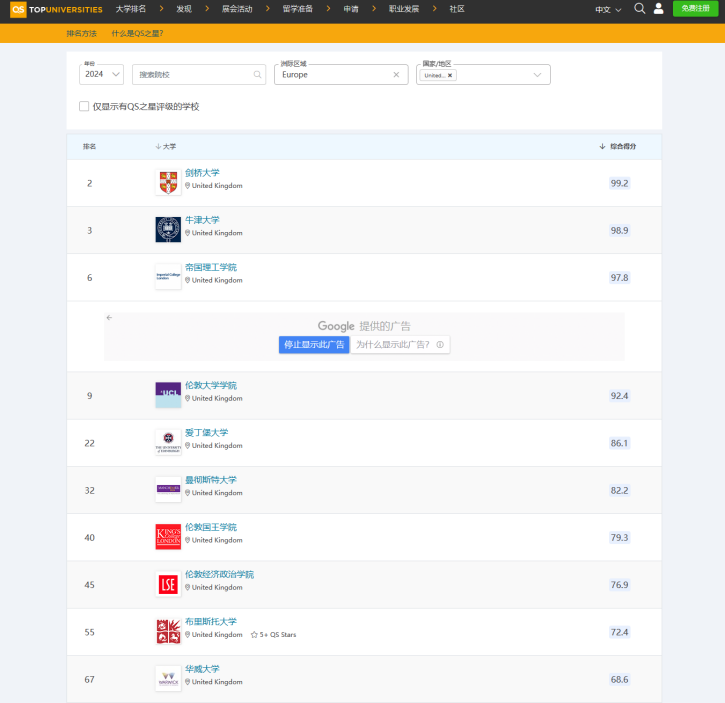Click Oxford's score 98.9

[x=620, y=230]
